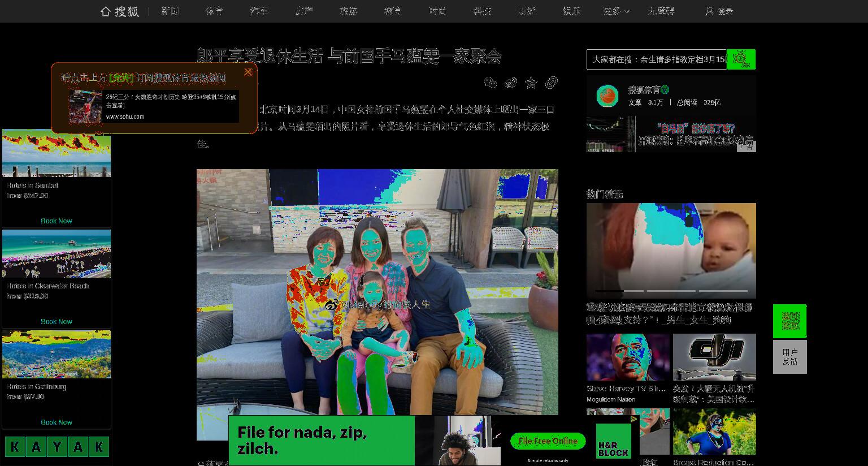Viewport: 868px width, 466px height.
Task: Share article via Weibo icon
Action: click(511, 83)
